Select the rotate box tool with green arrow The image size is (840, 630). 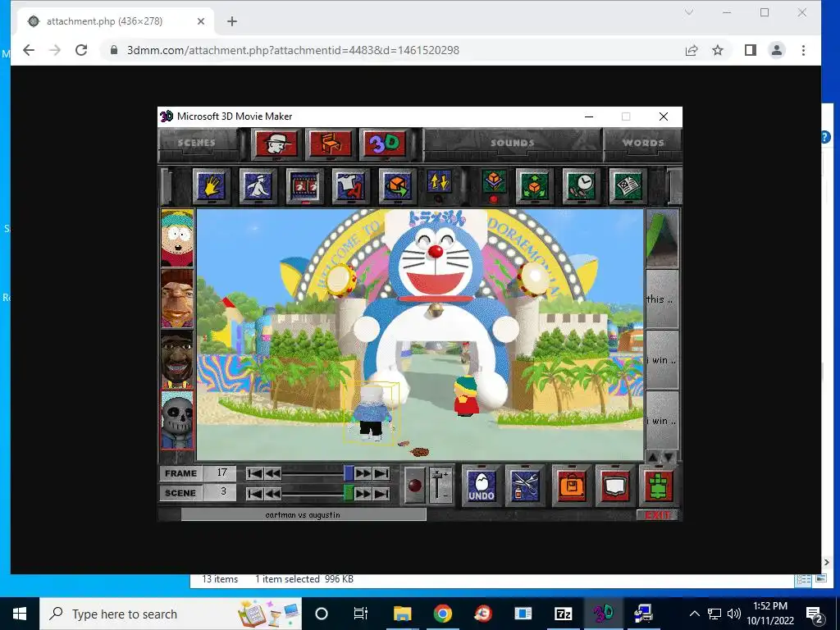[x=396, y=185]
